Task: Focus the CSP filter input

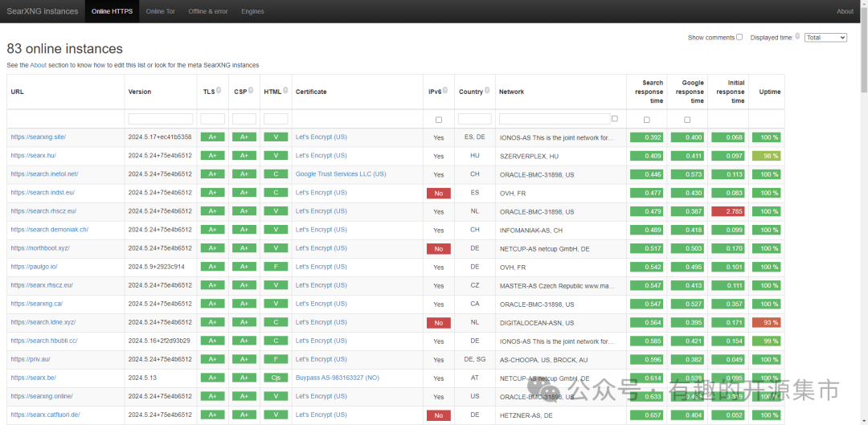Action: [244, 119]
